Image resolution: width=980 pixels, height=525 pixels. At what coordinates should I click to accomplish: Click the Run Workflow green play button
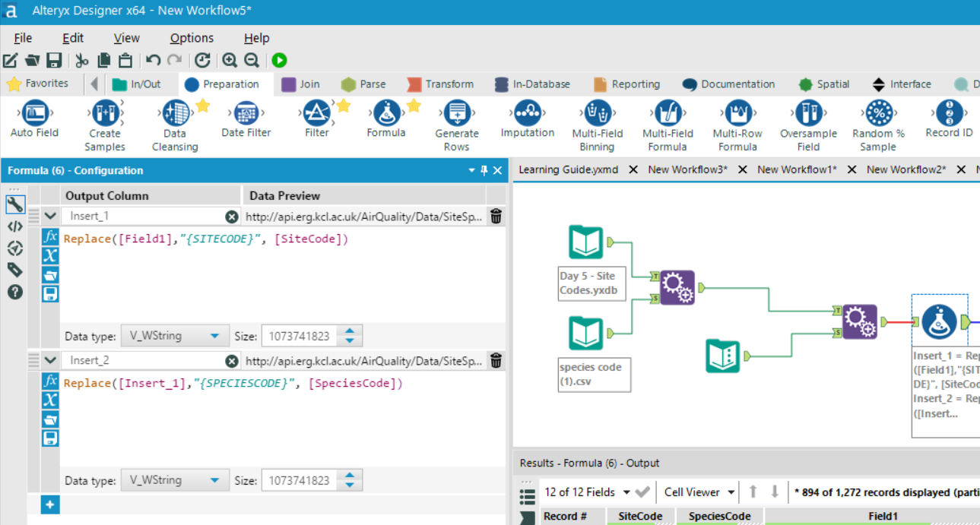[279, 61]
